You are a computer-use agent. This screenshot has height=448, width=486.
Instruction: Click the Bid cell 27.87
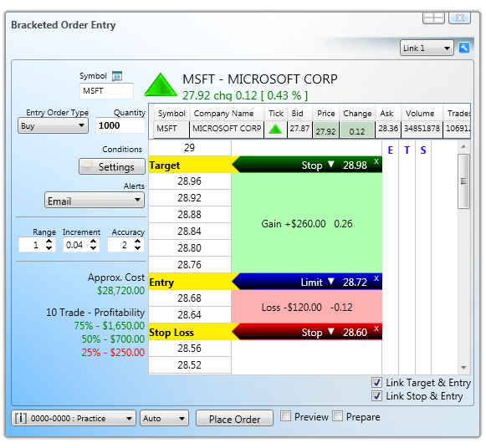(x=299, y=130)
